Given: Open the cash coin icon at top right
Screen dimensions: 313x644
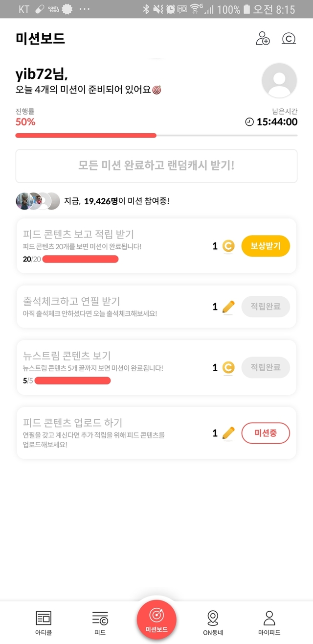Looking at the screenshot, I should point(289,38).
